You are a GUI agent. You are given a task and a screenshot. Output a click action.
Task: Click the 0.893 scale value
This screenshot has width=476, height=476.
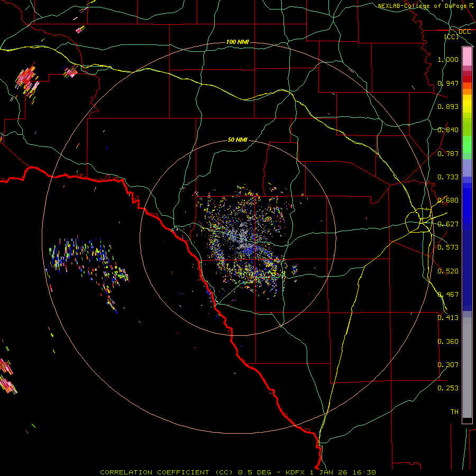(448, 106)
